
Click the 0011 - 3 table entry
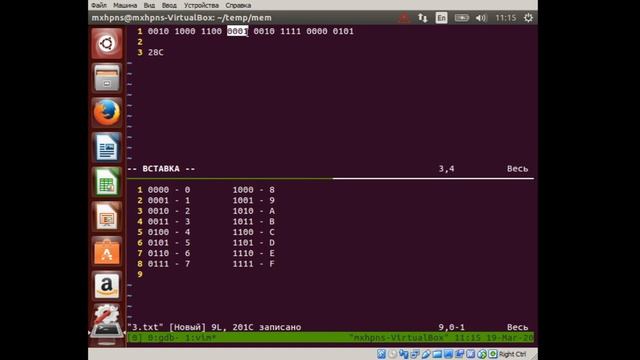pyautogui.click(x=169, y=222)
